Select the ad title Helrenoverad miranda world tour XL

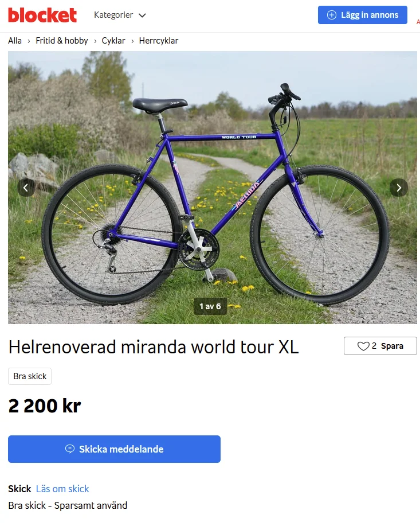tap(154, 347)
